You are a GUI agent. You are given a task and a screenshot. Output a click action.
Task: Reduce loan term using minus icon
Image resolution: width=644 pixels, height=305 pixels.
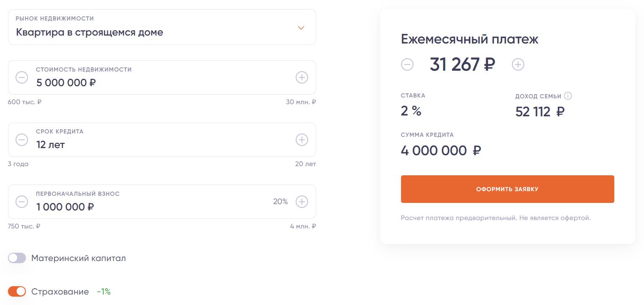(x=22, y=139)
